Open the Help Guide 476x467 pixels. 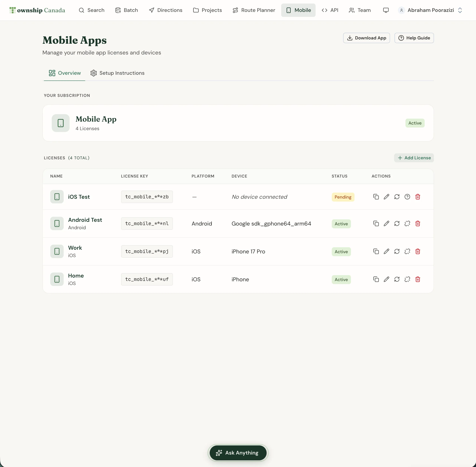[414, 38]
